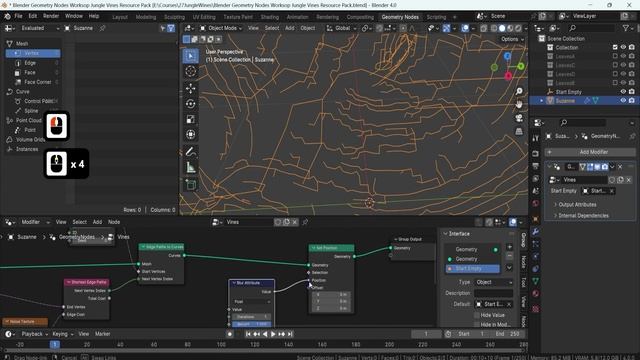Screen dimensions: 640x360
Task: Enable the Hide Value checkbox
Action: [x=477, y=316]
